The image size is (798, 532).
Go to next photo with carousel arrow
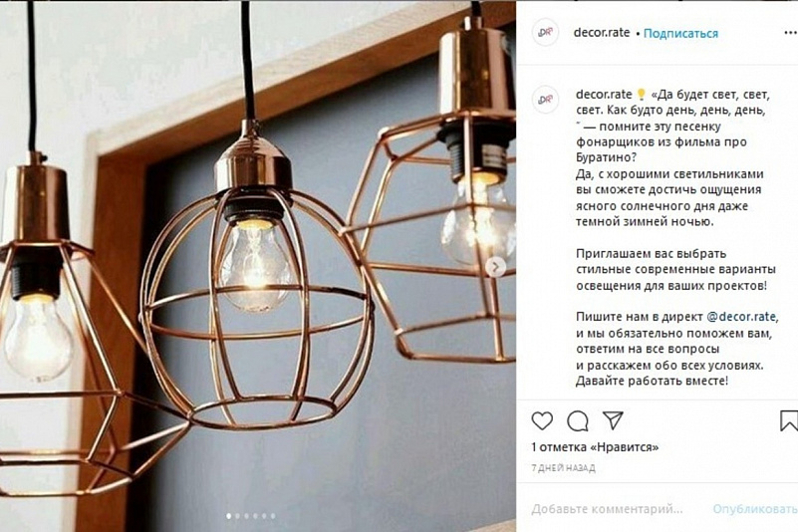495,267
